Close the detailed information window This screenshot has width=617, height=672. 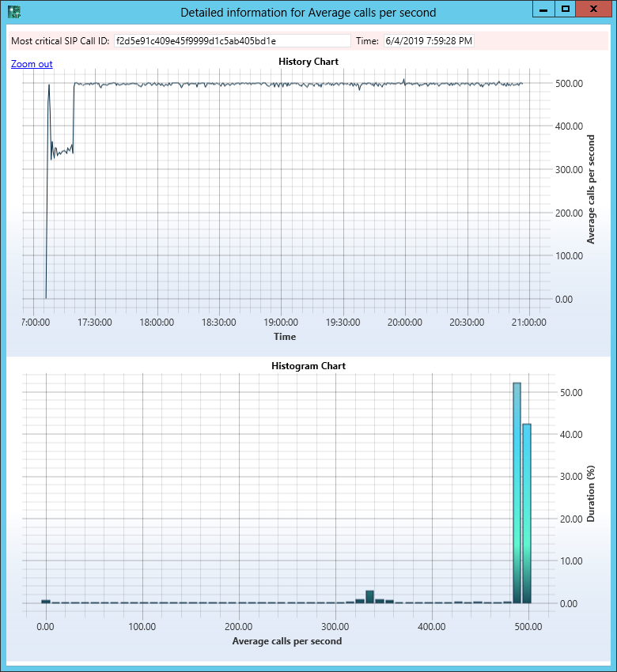click(x=593, y=9)
